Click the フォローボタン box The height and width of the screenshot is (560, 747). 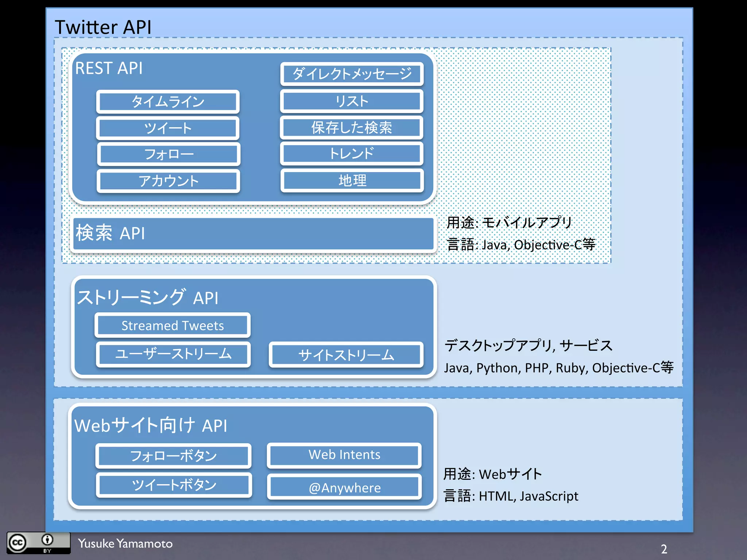point(173,456)
